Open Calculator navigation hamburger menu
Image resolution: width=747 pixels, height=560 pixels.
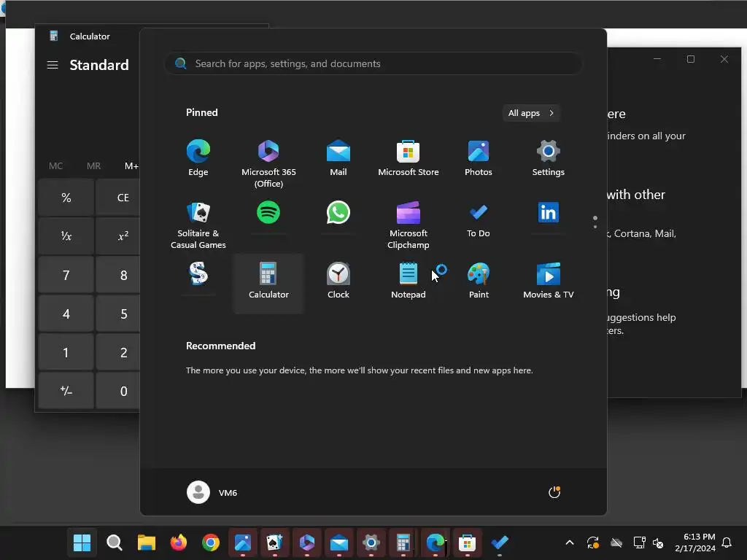[53, 65]
